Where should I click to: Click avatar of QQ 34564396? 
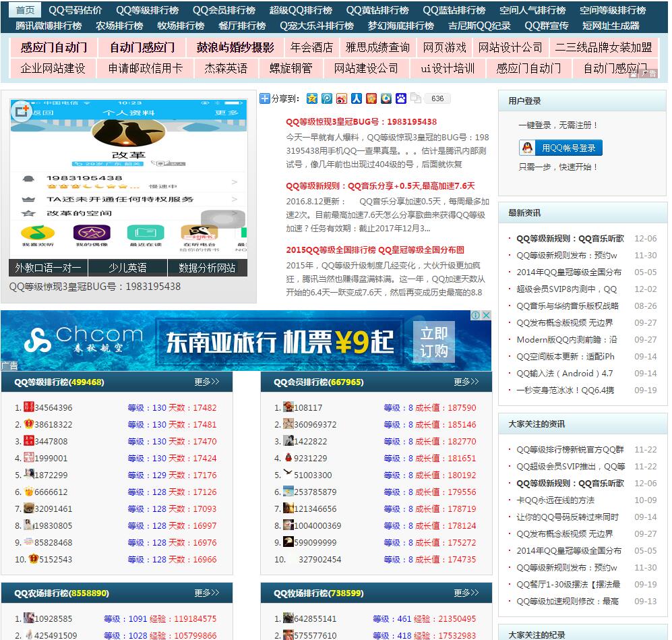point(29,407)
